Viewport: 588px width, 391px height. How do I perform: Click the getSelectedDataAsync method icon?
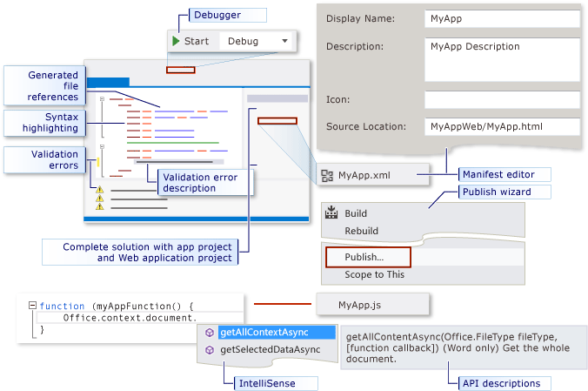[209, 349]
